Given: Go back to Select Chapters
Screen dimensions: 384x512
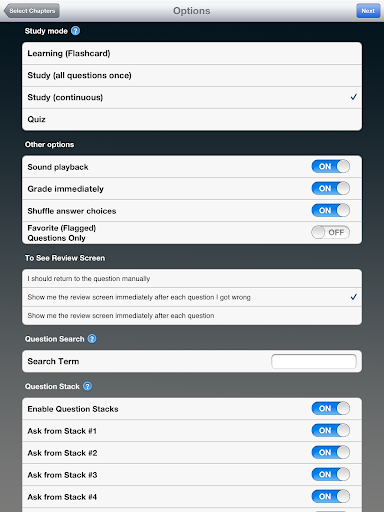Looking at the screenshot, I should pos(32,11).
